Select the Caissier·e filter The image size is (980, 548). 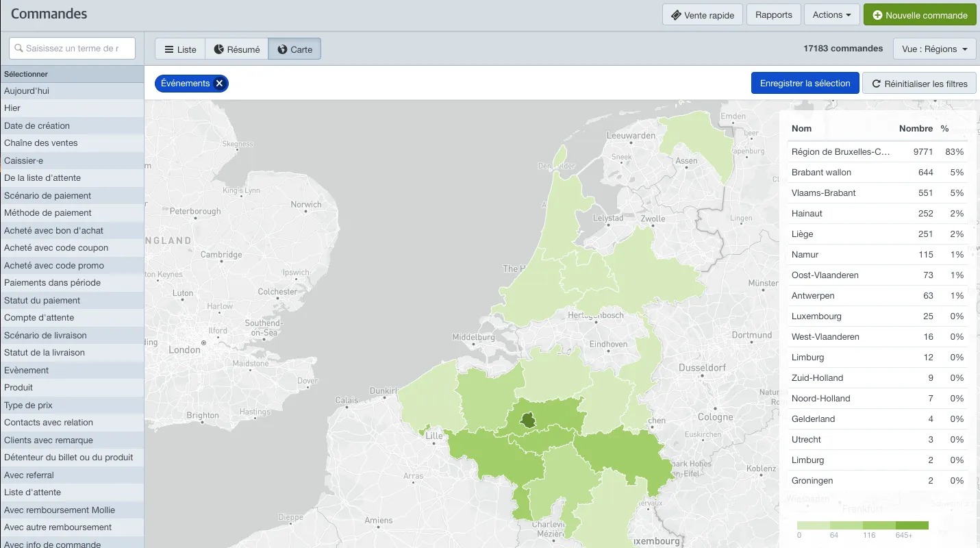[72, 161]
